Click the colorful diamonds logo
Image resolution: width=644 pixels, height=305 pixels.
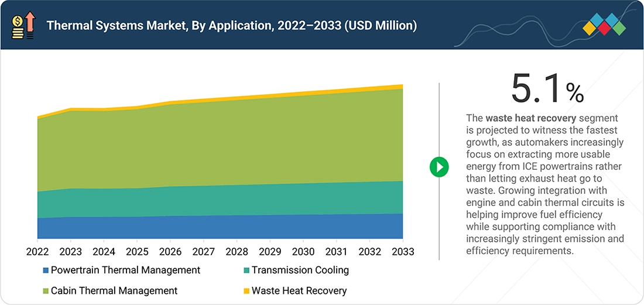pyautogui.click(x=604, y=24)
